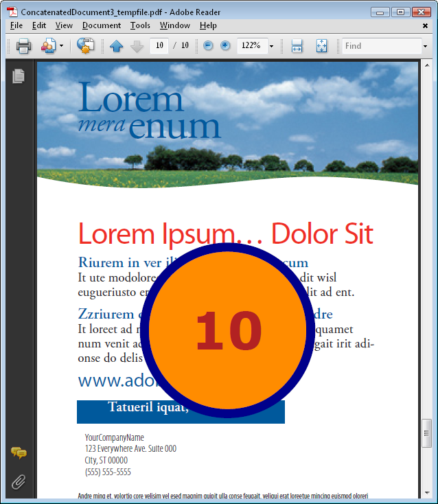The height and width of the screenshot is (504, 438).
Task: Zoom out with the minus button
Action: coord(208,46)
